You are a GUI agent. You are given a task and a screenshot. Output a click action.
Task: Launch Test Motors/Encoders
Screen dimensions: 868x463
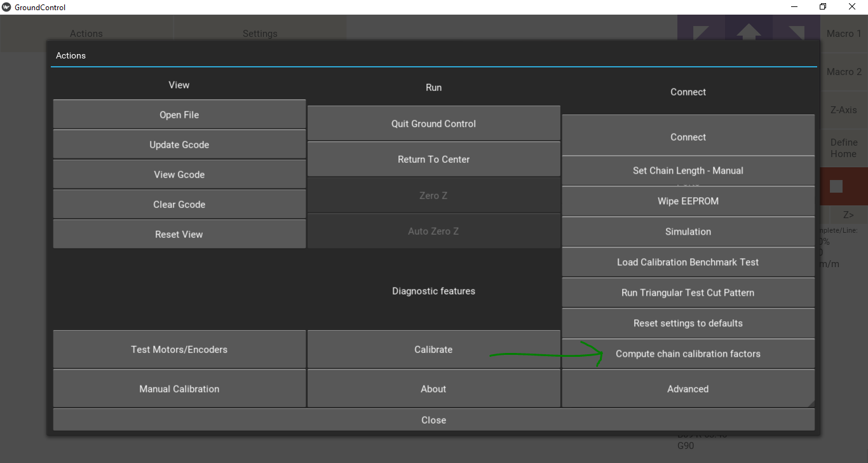click(179, 350)
